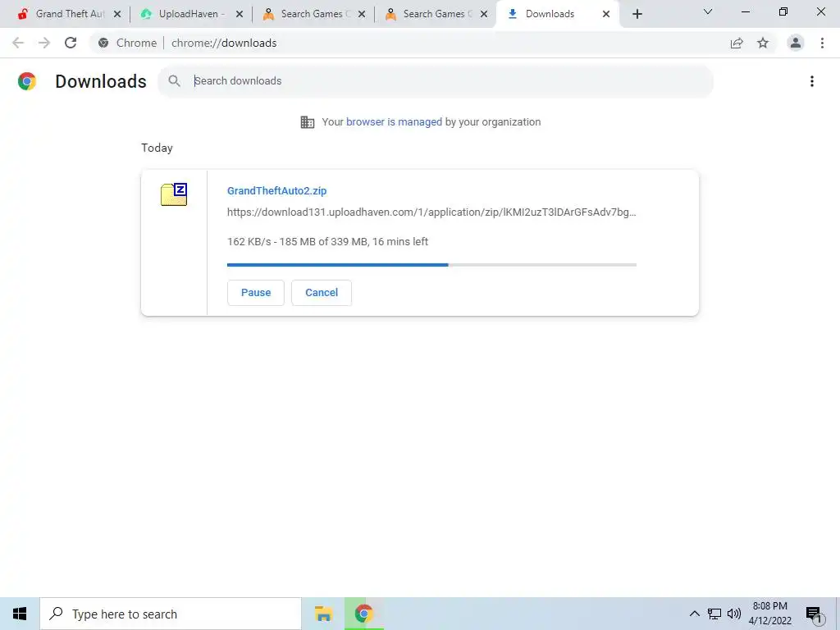Open the clock showing 8:08 PM
The image size is (840, 630).
pos(769,614)
